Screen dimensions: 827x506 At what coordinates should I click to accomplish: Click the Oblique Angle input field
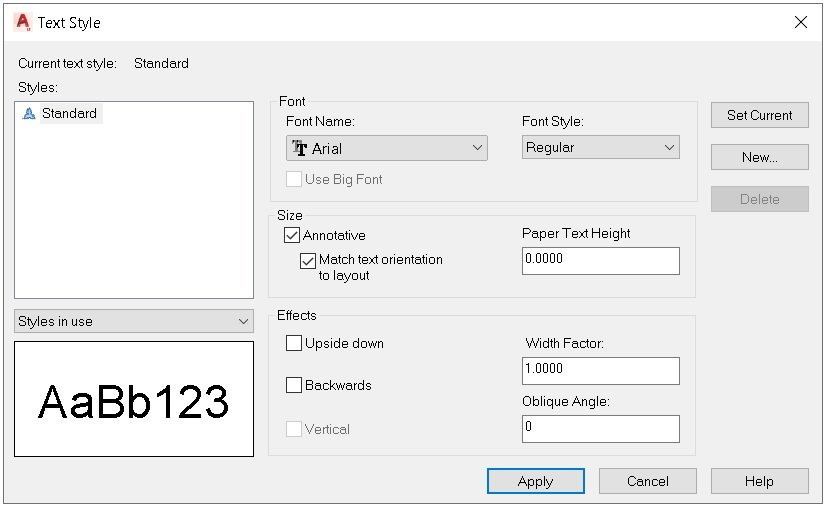tap(601, 429)
